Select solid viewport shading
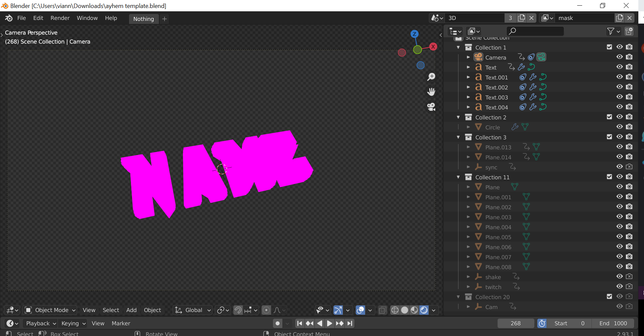644x336 pixels. pyautogui.click(x=405, y=310)
